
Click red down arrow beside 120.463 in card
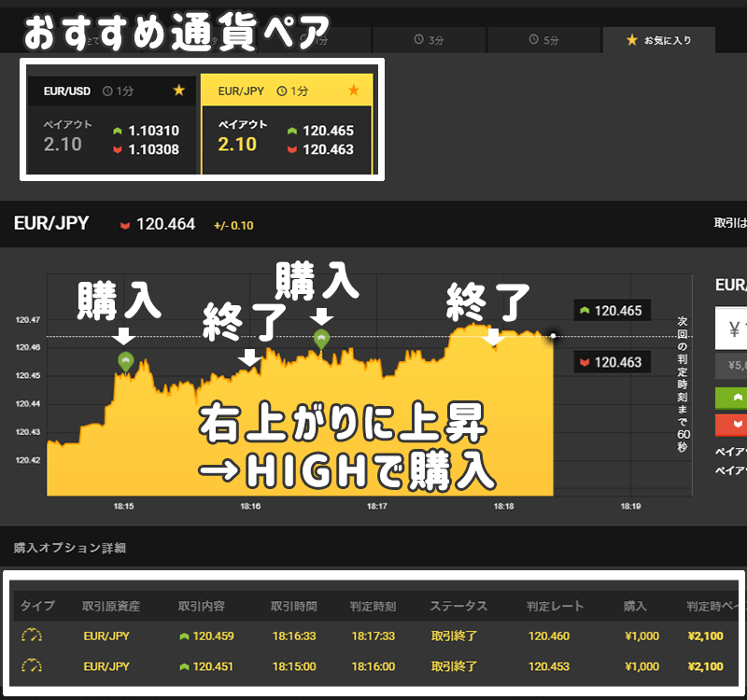292,149
